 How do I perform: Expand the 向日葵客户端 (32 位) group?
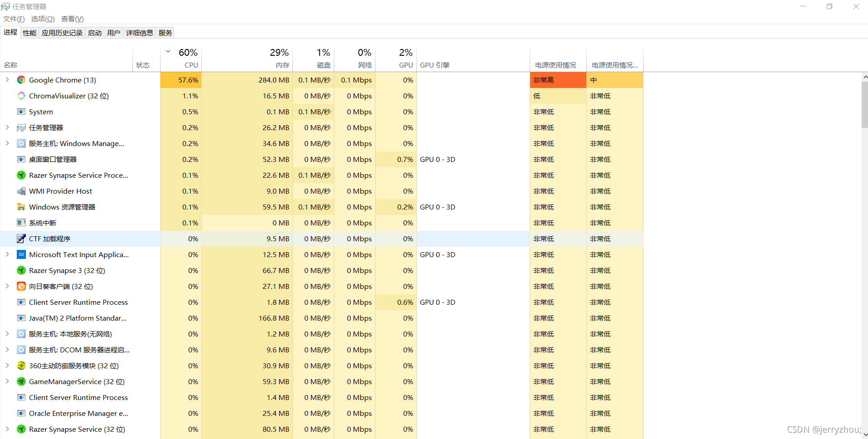7,286
